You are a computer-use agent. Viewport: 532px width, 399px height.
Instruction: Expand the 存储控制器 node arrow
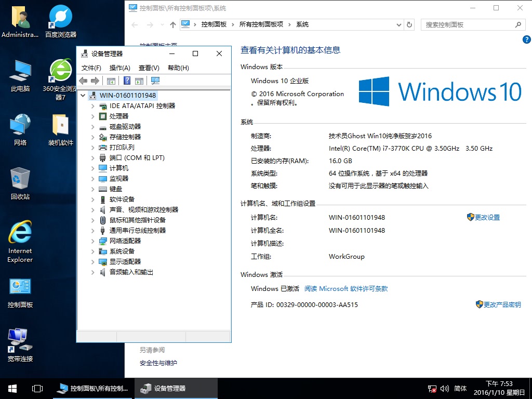(x=92, y=137)
